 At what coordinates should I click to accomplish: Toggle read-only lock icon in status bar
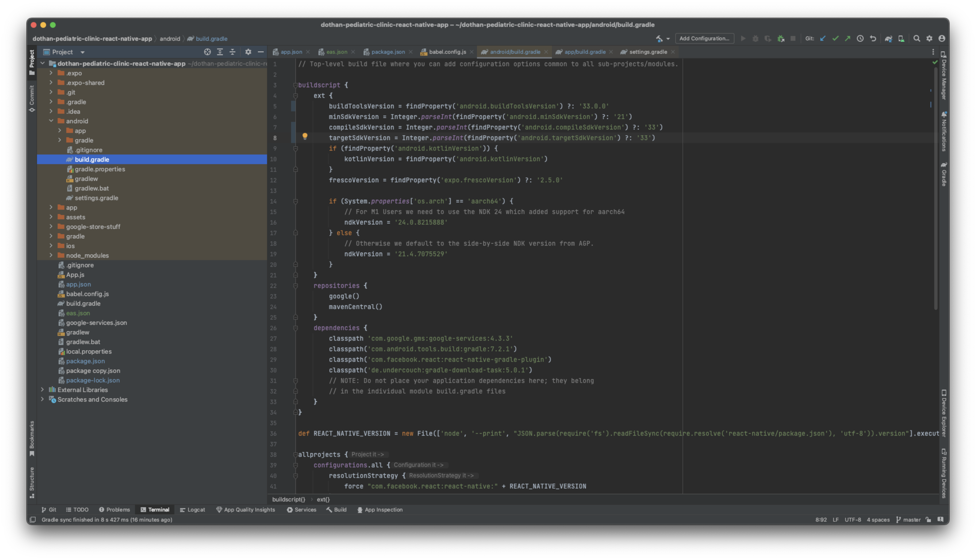pyautogui.click(x=928, y=520)
